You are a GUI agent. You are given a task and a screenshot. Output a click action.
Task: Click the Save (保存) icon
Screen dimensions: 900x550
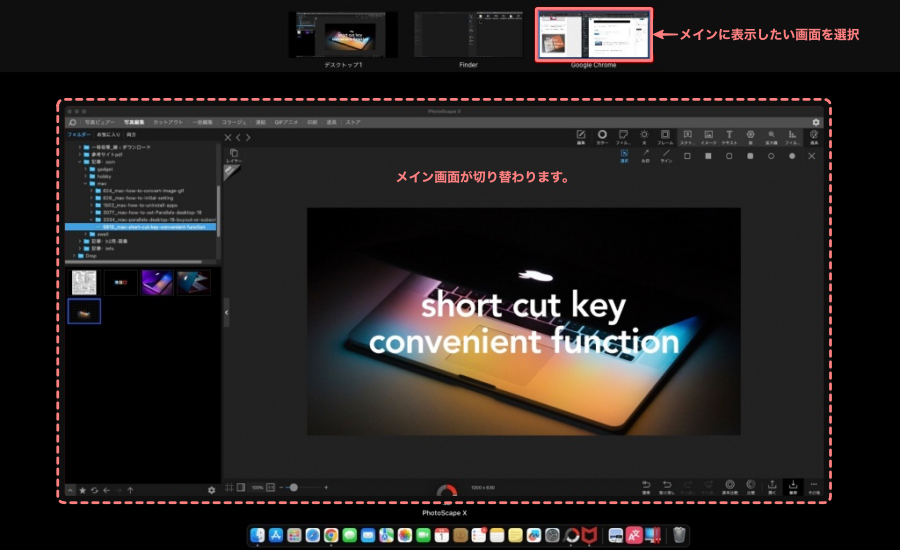click(x=793, y=487)
